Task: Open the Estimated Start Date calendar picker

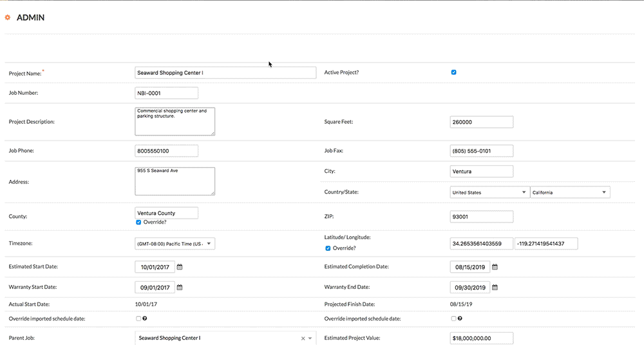Action: pos(180,267)
